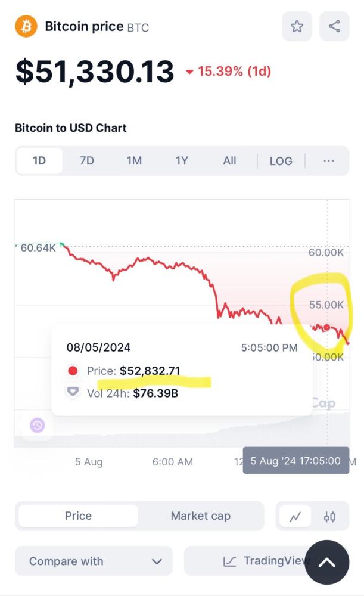
Task: Click the purple history clock icon
Action: click(x=38, y=425)
